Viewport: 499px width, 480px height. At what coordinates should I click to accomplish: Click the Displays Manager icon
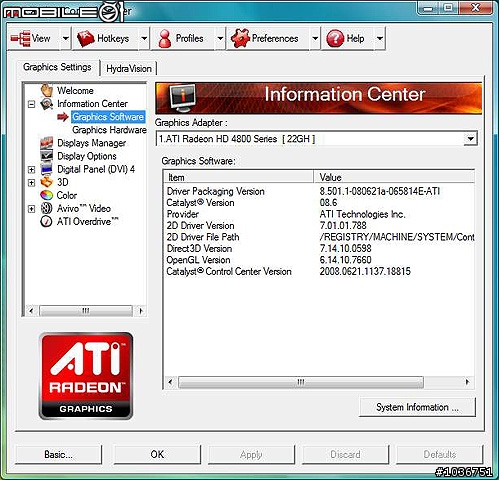click(47, 143)
